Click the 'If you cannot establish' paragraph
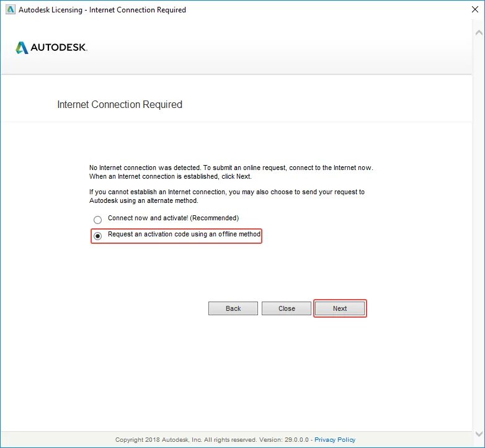 pos(227,196)
